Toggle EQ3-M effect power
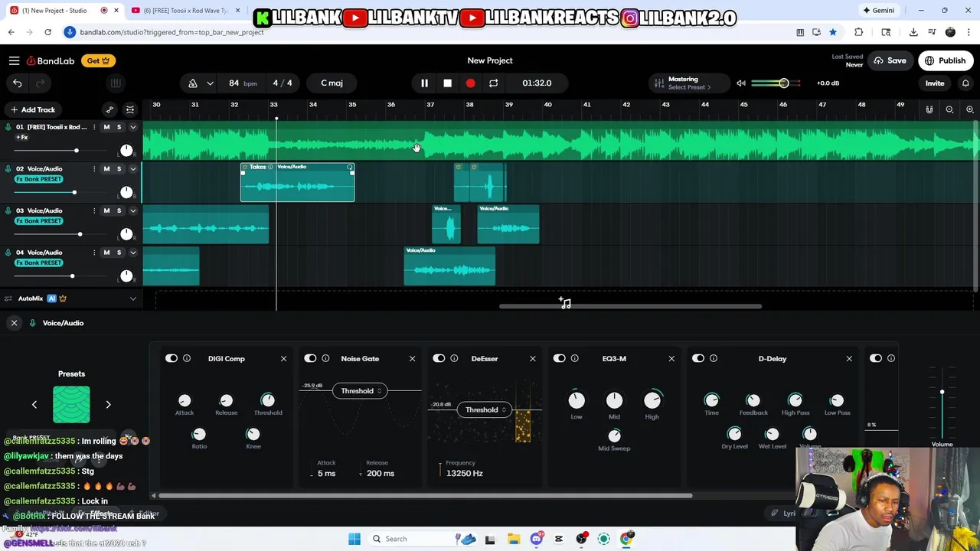 pyautogui.click(x=560, y=358)
